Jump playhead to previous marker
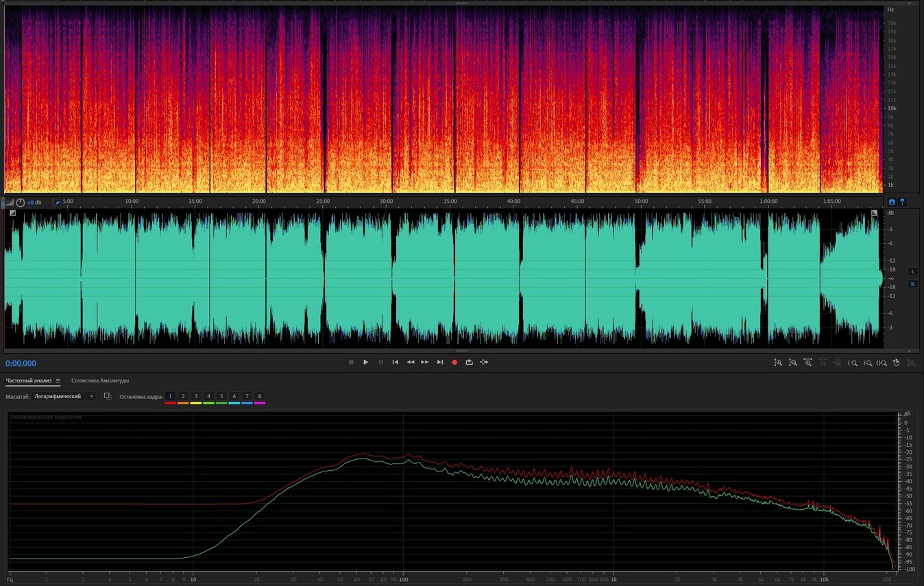Viewport: 924px width, 586px height. 395,362
